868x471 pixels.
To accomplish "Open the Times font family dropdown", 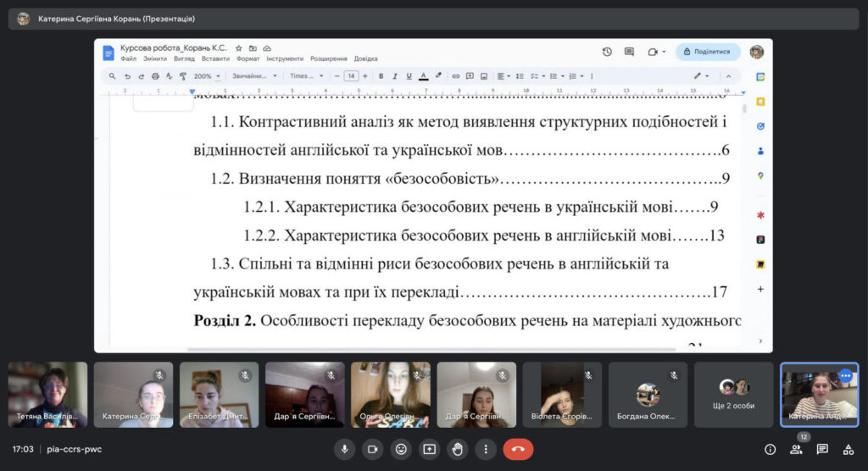I will point(307,76).
